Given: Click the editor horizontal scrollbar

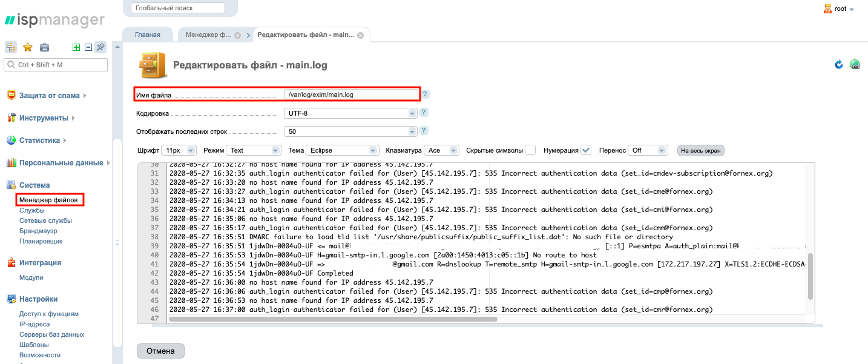Looking at the screenshot, I should pyautogui.click(x=333, y=319).
